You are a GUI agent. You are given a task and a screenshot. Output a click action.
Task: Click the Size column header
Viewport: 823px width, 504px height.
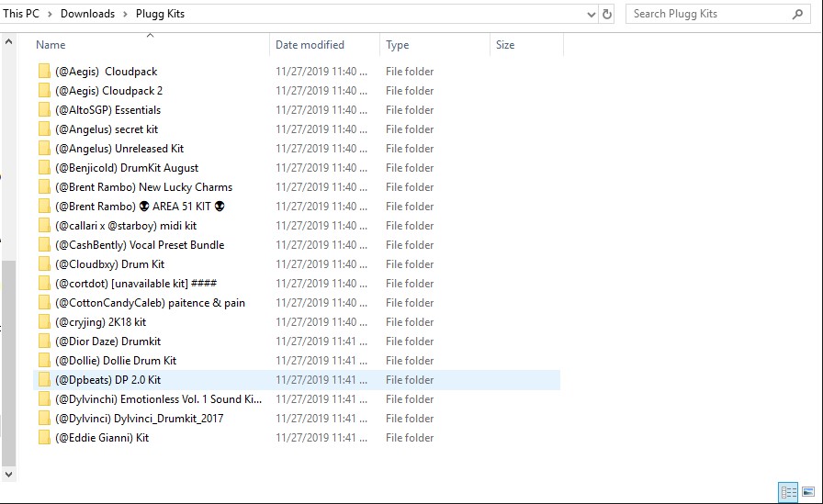505,45
